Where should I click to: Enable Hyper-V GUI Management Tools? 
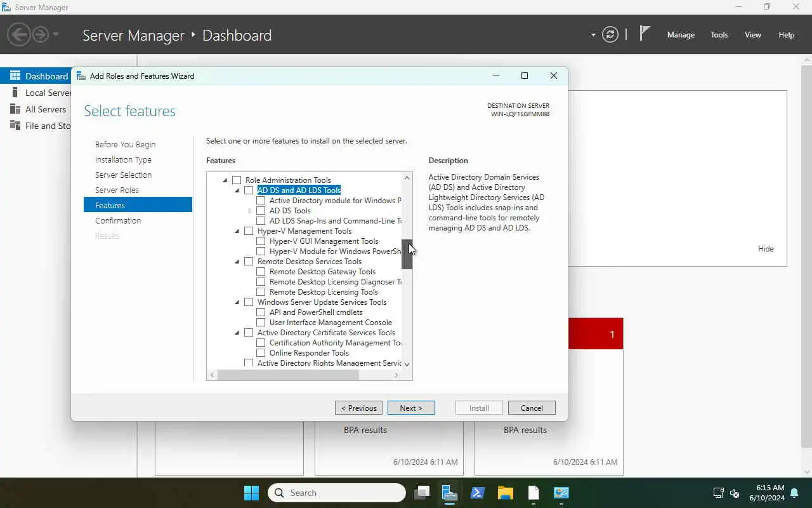(261, 241)
